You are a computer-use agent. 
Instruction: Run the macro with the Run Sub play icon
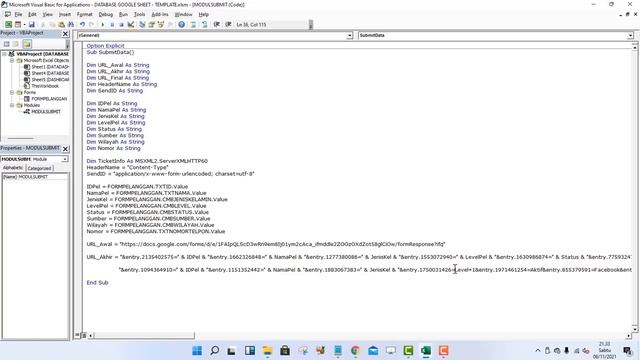(102, 24)
